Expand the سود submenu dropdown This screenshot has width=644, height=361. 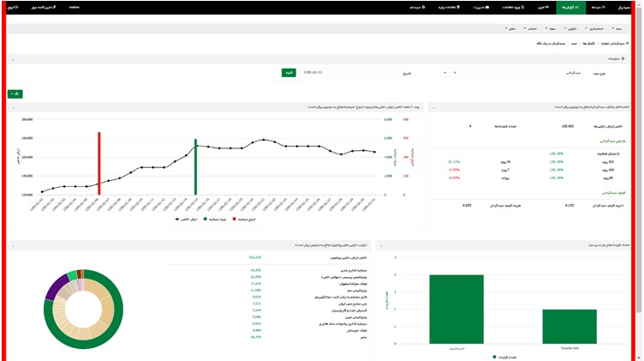pos(551,29)
